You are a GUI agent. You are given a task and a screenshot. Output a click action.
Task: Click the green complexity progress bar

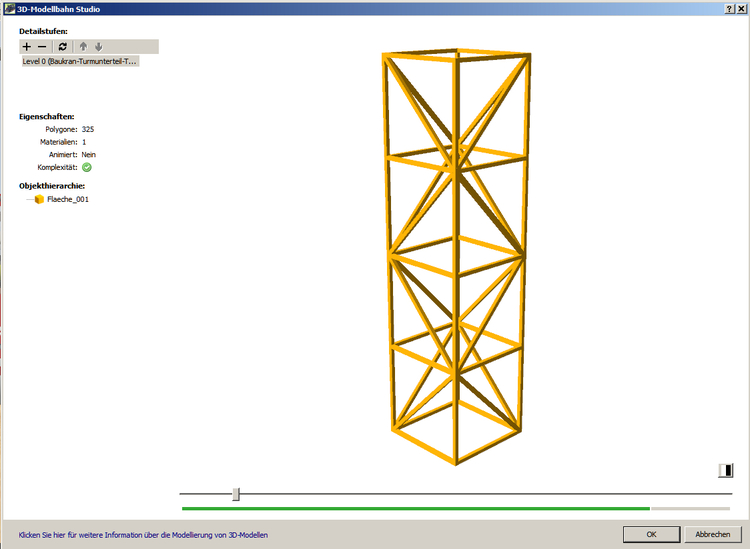click(416, 508)
